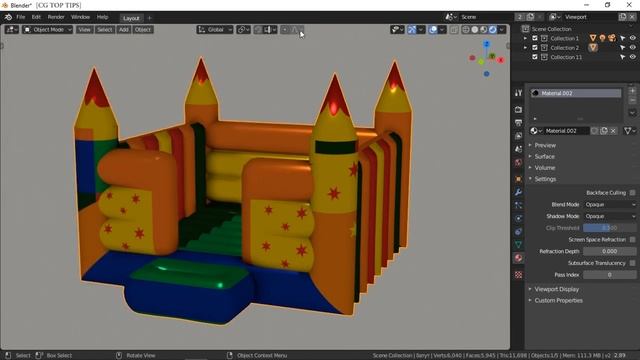640x360 pixels.
Task: Open the Texture properties tab
Action: click(518, 275)
